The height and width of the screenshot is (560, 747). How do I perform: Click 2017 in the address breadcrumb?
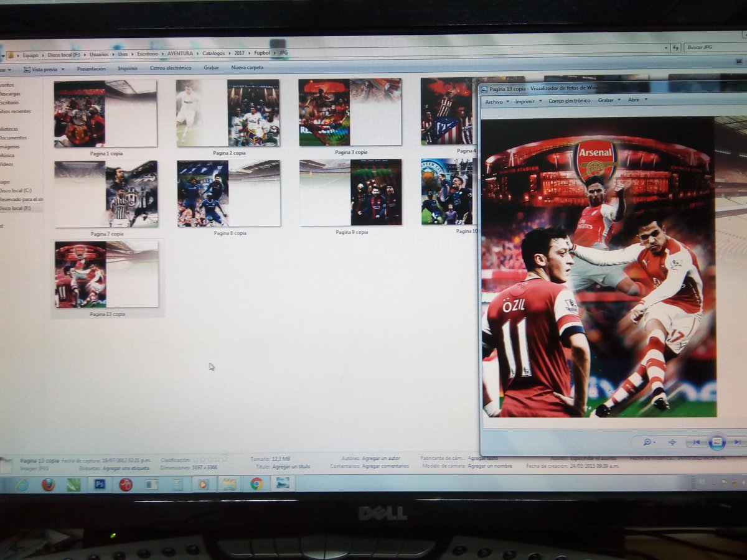[239, 53]
